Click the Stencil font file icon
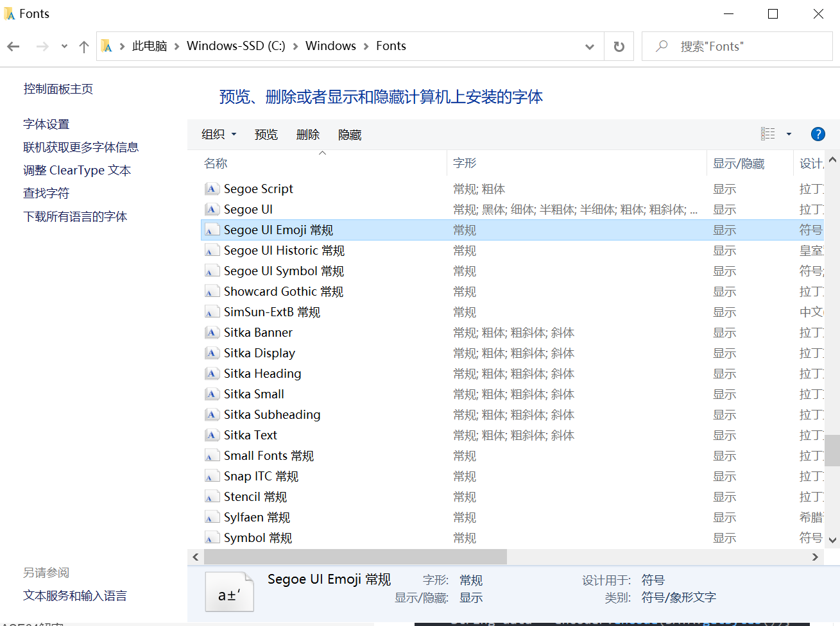Viewport: 840px width, 626px height. [x=212, y=496]
